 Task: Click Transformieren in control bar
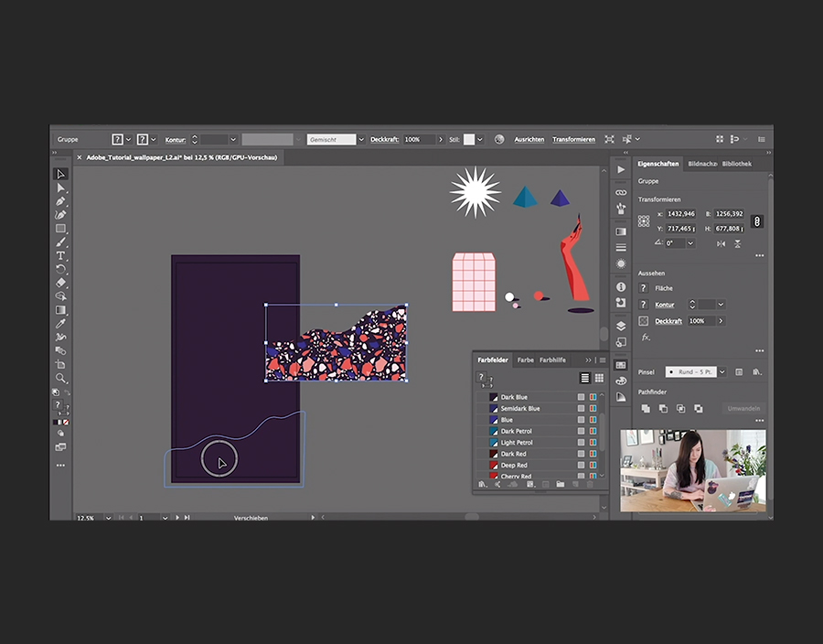pos(573,140)
